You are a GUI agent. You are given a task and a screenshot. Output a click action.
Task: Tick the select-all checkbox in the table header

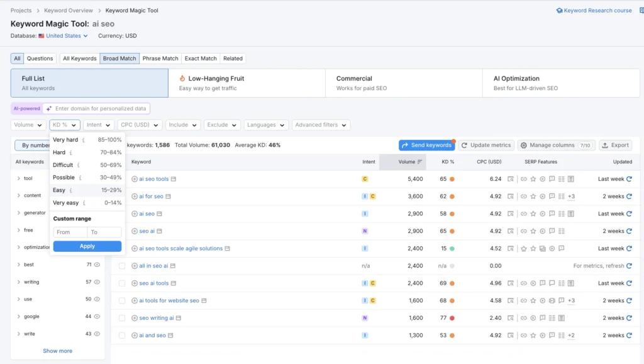coord(121,162)
